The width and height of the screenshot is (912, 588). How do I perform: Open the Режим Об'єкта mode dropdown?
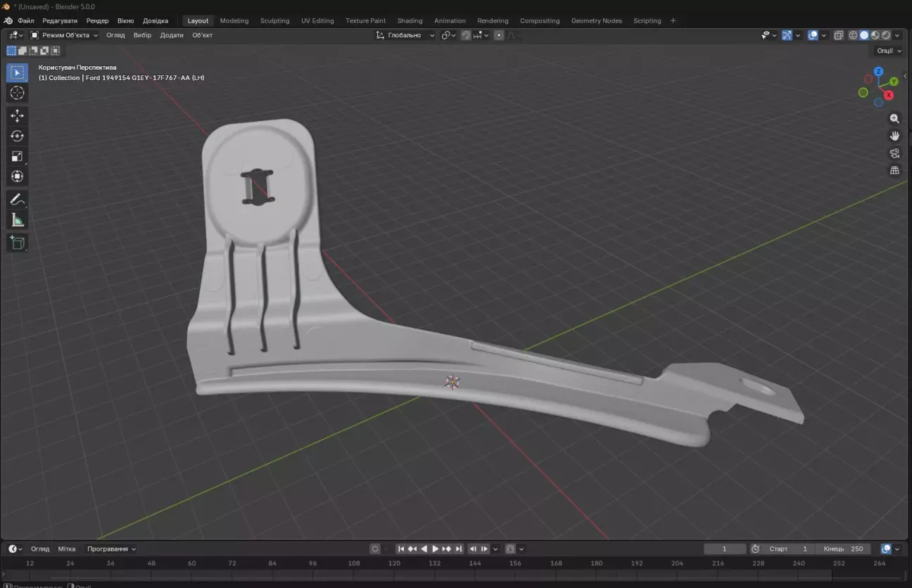[67, 34]
